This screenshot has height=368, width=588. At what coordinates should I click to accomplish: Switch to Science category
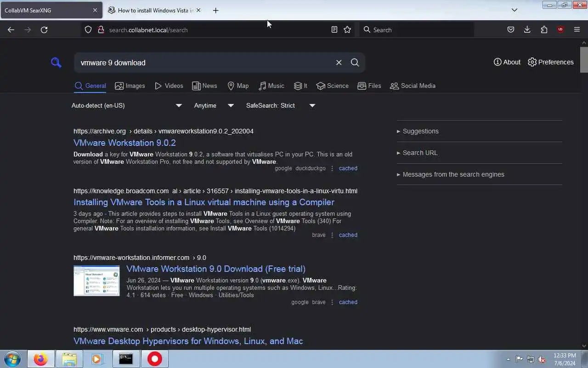pyautogui.click(x=333, y=86)
